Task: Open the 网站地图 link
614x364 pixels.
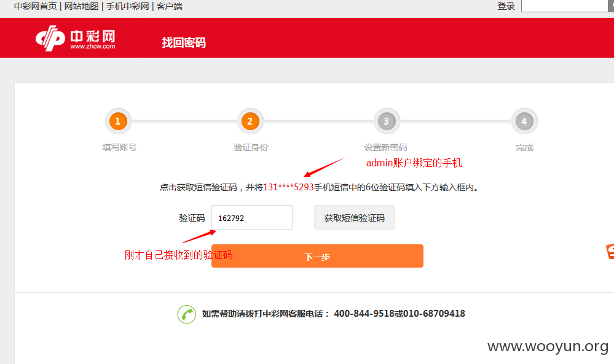Action: click(x=82, y=6)
